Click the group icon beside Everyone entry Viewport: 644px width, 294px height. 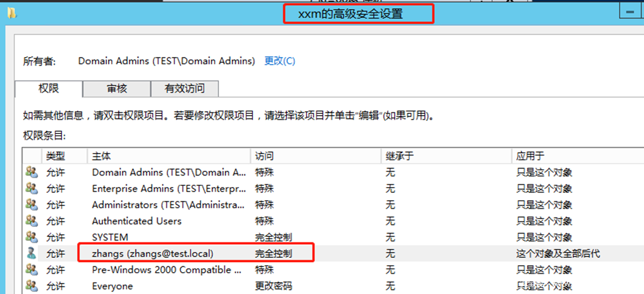tap(31, 286)
